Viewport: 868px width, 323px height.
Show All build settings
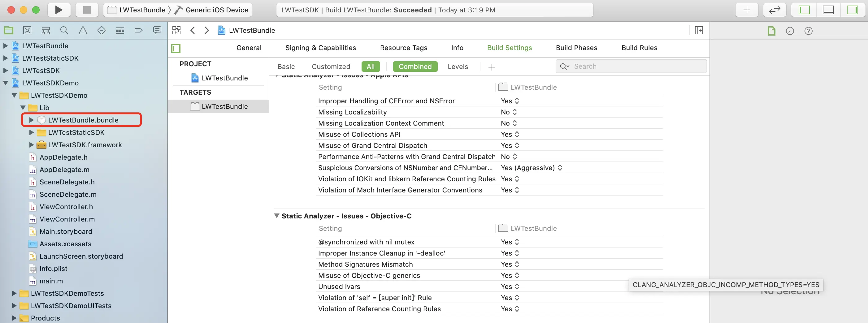[371, 67]
